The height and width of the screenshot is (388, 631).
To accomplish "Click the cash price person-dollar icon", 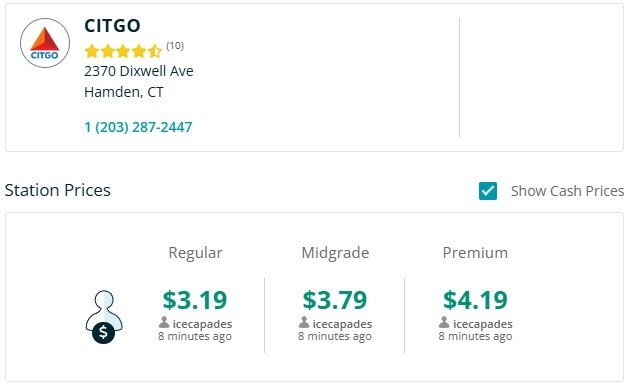I will tap(104, 317).
